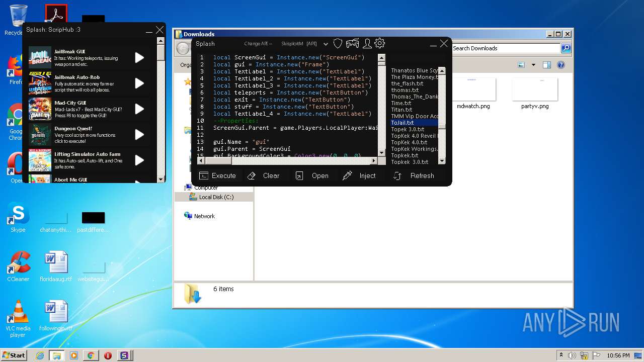Click ScriptHub list scroll up arrow
644x362 pixels.
[161, 40]
